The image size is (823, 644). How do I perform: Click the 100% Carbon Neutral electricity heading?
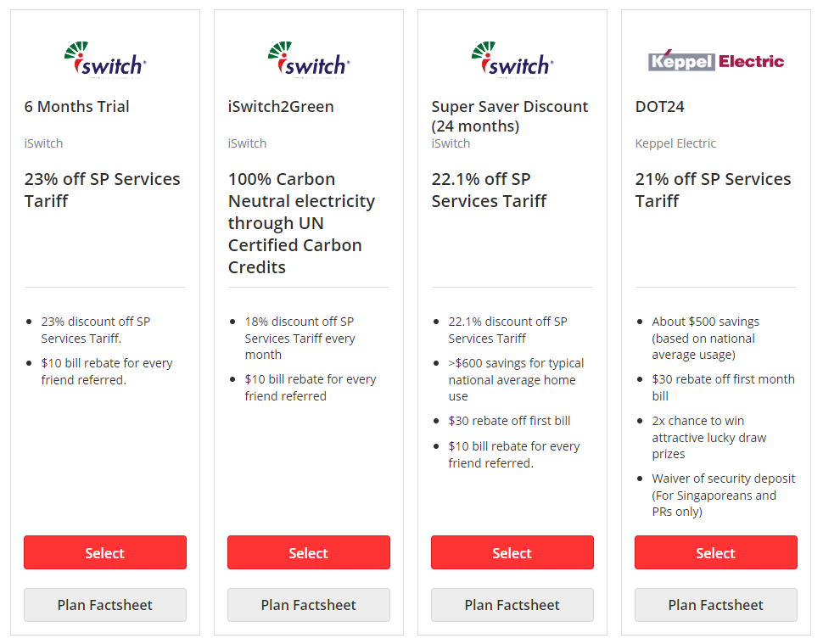(x=301, y=223)
